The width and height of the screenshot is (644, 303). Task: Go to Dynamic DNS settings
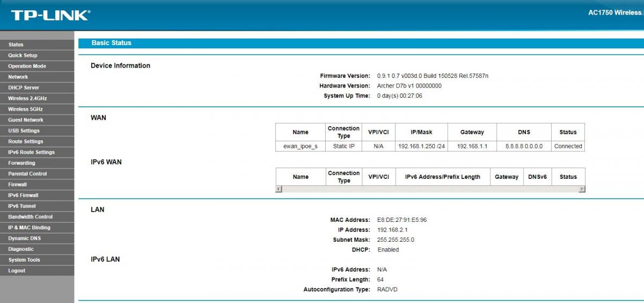pyautogui.click(x=37, y=238)
